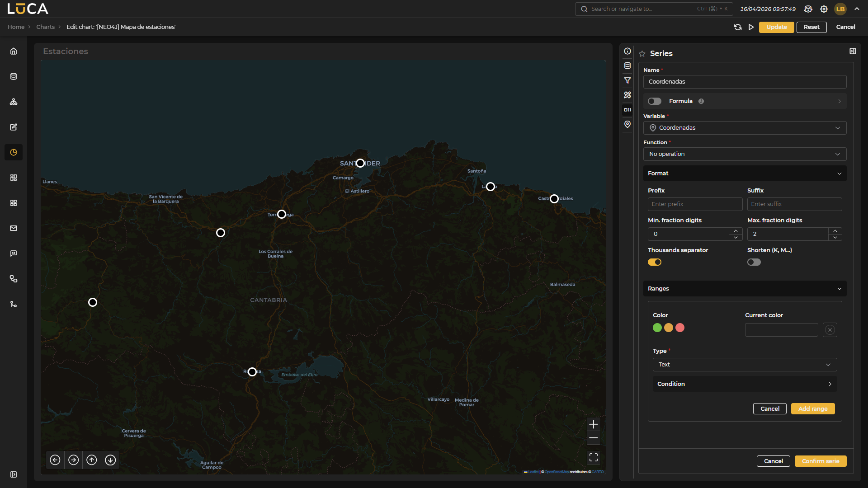Disable the Thousands separator toggle

pos(655,262)
